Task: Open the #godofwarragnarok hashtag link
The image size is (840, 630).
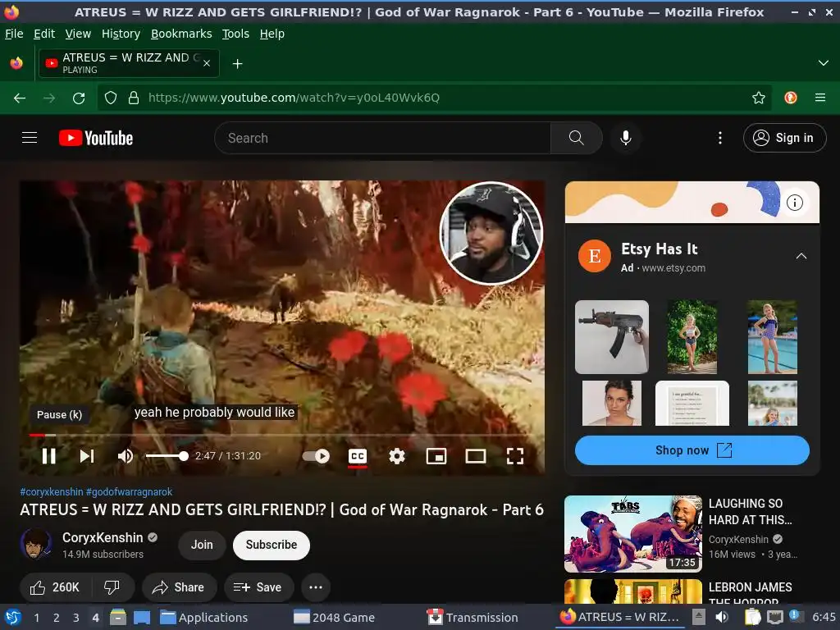Action: tap(129, 492)
